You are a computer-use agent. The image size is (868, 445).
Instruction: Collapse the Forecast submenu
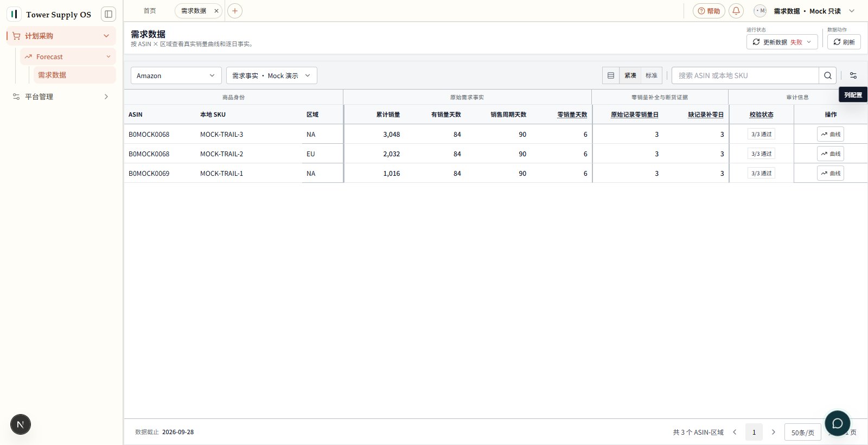[x=68, y=56]
